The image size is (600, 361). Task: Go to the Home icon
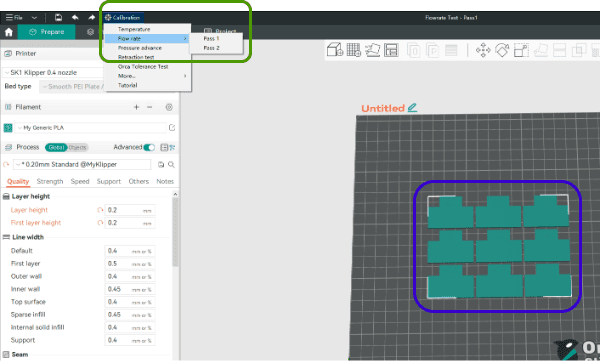pyautogui.click(x=9, y=32)
